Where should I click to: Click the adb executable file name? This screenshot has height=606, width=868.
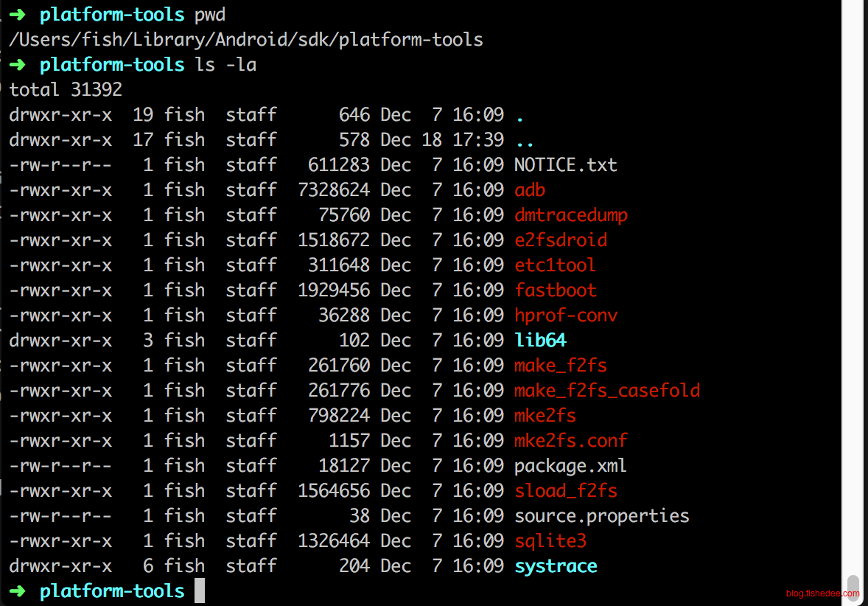pyautogui.click(x=530, y=190)
